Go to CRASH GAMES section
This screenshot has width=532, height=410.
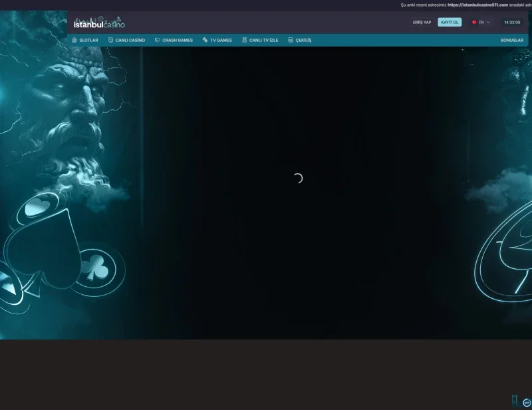click(x=174, y=40)
